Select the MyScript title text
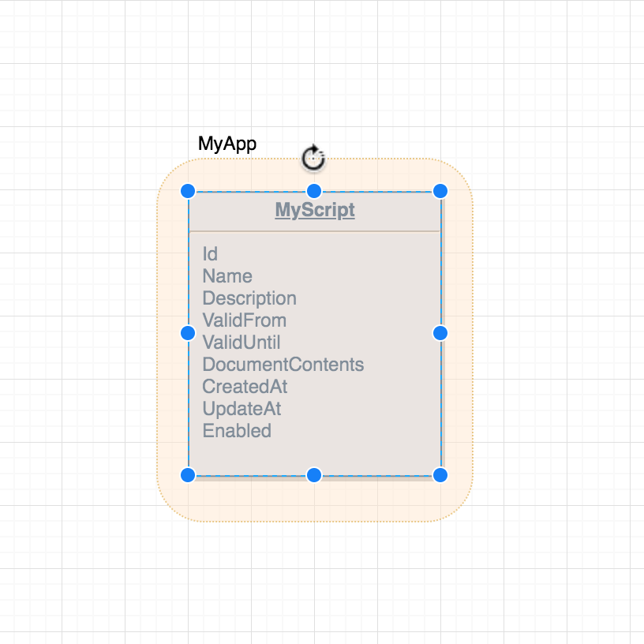Image resolution: width=644 pixels, height=644 pixels. tap(315, 211)
